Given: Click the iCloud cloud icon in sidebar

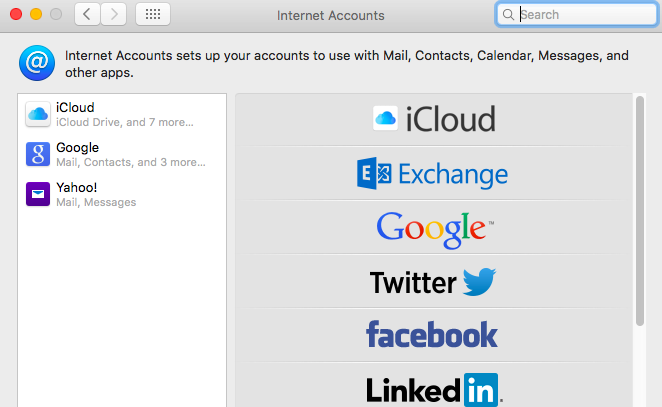Looking at the screenshot, I should click(38, 114).
